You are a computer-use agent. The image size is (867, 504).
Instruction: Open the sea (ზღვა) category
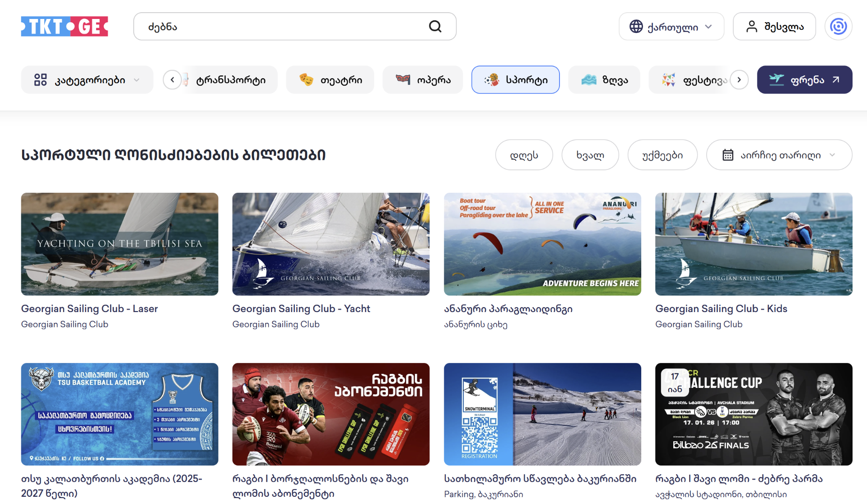(x=604, y=80)
